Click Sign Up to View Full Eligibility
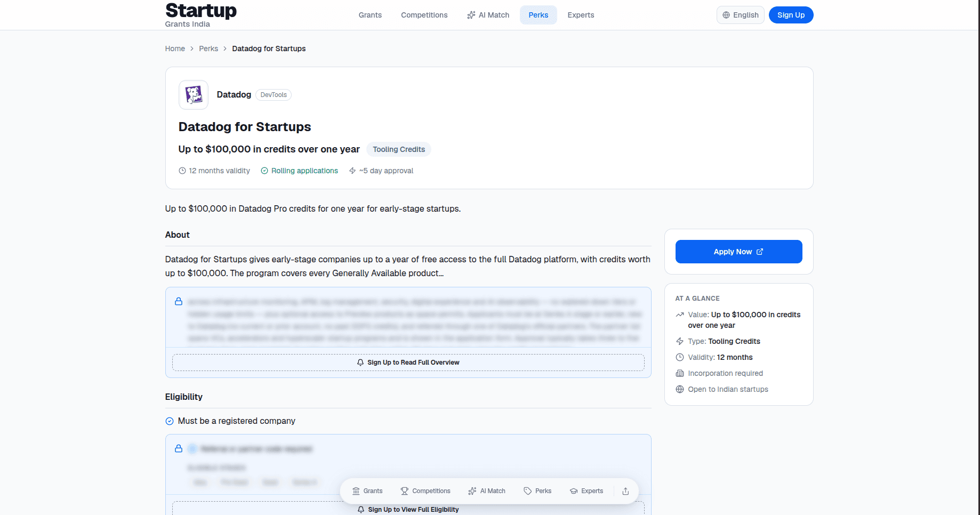Screen dimensions: 980x515 tap(408, 509)
